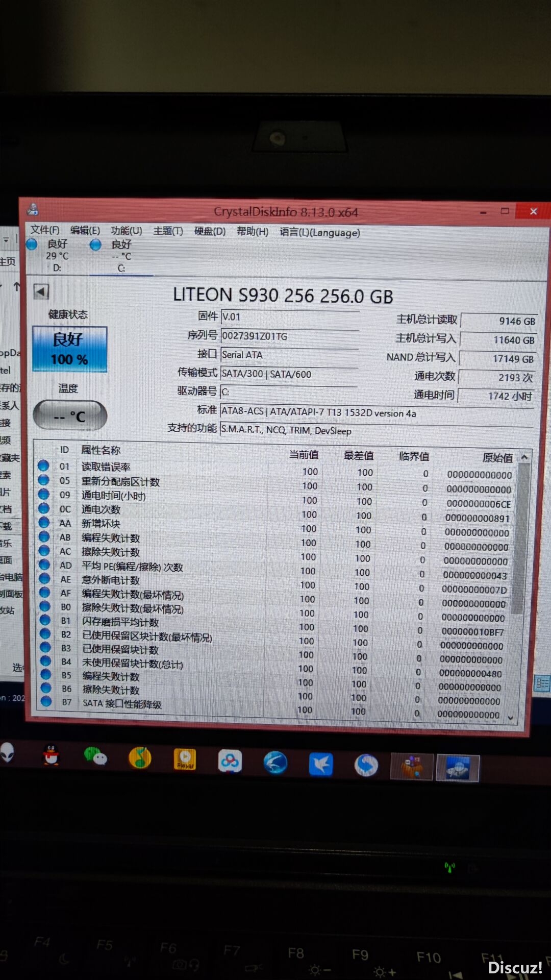Open the Alienware icon on the taskbar

coord(7,752)
